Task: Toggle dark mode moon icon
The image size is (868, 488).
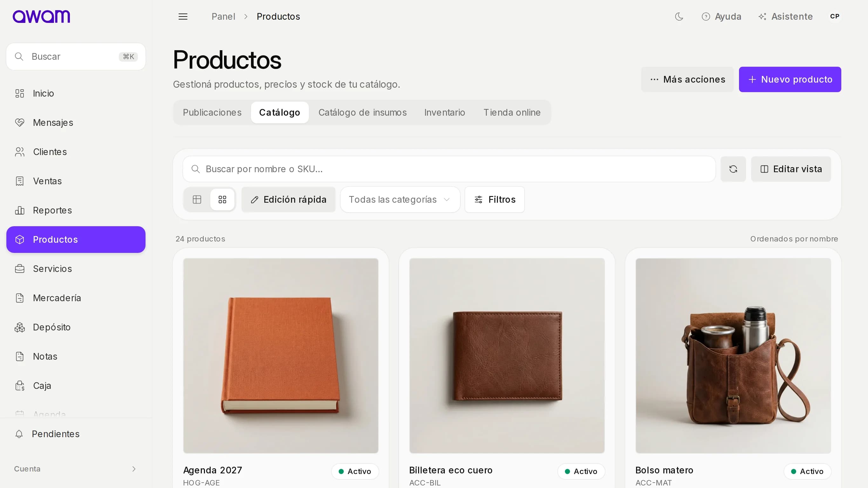Action: [x=679, y=17]
